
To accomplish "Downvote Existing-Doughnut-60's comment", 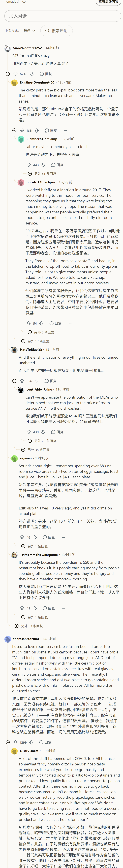I will tap(37, 130).
